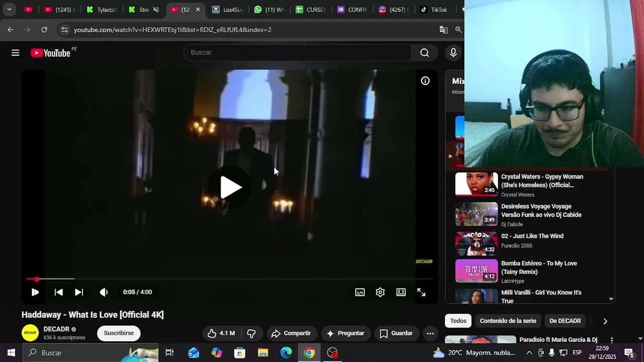Switch to the TikTok tab
Screen dimensions: 644x362
coord(435,10)
